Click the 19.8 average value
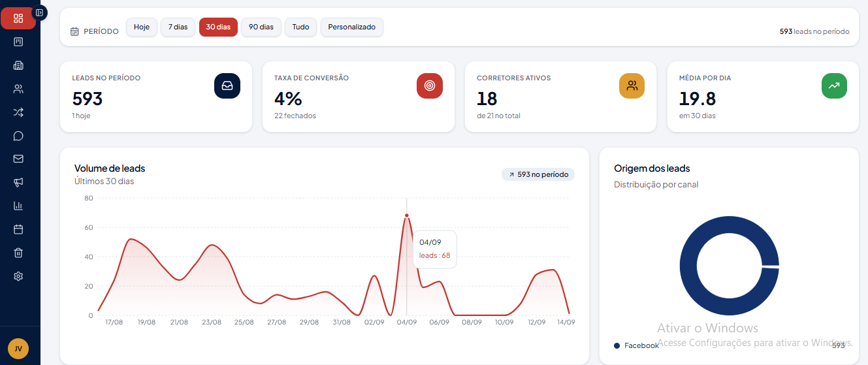The width and height of the screenshot is (868, 365). tap(698, 99)
